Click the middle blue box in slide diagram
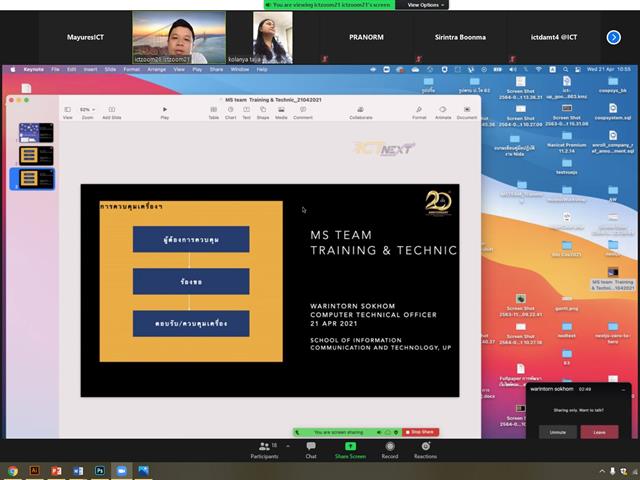The height and width of the screenshot is (480, 640). pyautogui.click(x=191, y=281)
